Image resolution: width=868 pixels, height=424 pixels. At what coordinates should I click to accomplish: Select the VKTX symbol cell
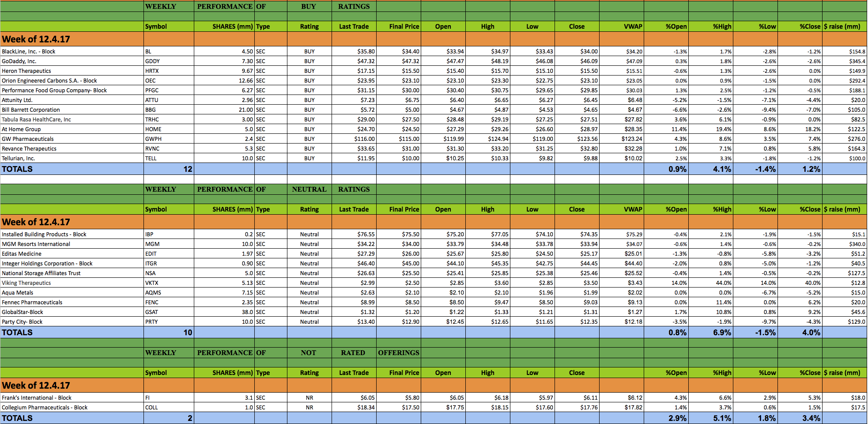point(169,283)
